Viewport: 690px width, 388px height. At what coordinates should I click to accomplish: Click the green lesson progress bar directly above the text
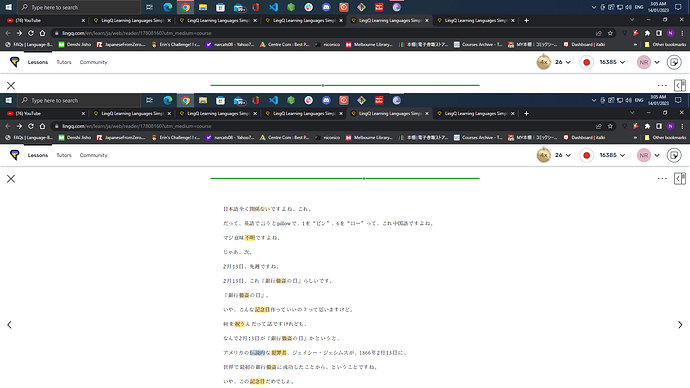coord(345,178)
